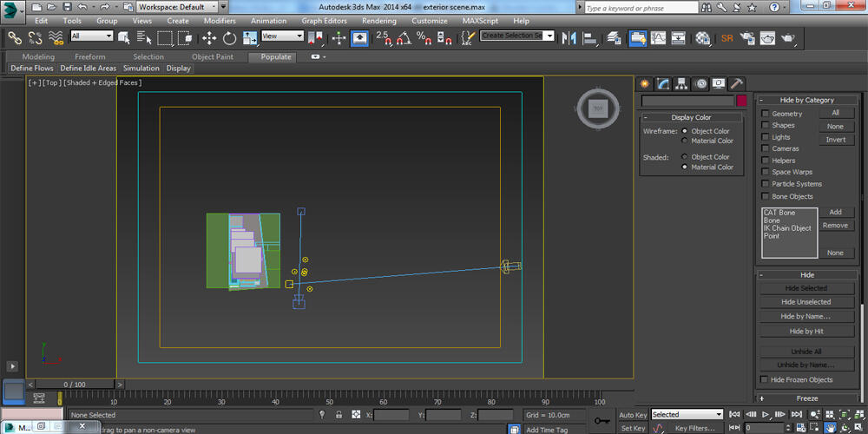This screenshot has height=434, width=868.
Task: Switch to the Utilities hammer panel
Action: coord(736,84)
